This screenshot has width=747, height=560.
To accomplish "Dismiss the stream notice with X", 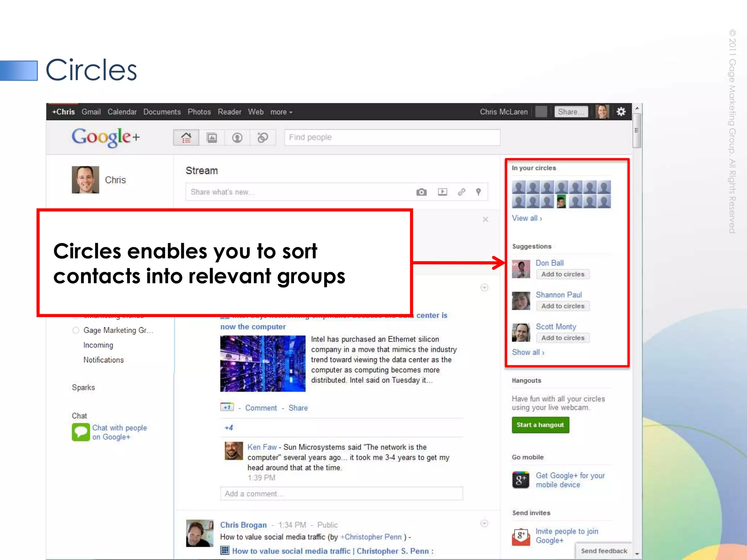I will [485, 219].
